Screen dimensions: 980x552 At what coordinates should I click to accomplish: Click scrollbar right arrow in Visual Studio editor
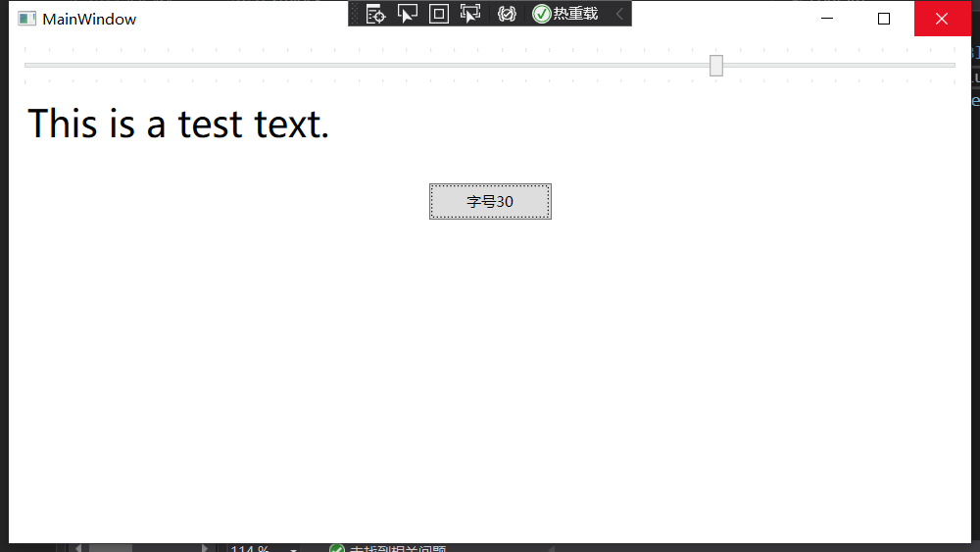point(204,548)
